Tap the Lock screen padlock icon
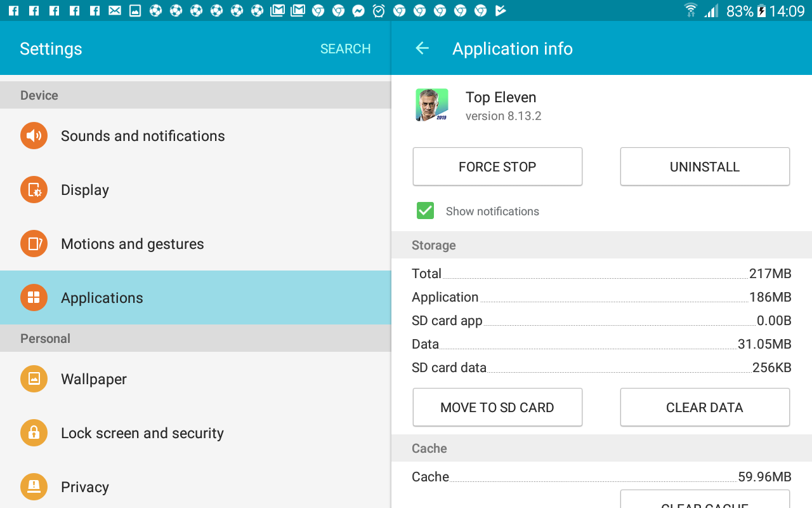This screenshot has height=508, width=812. pyautogui.click(x=34, y=433)
